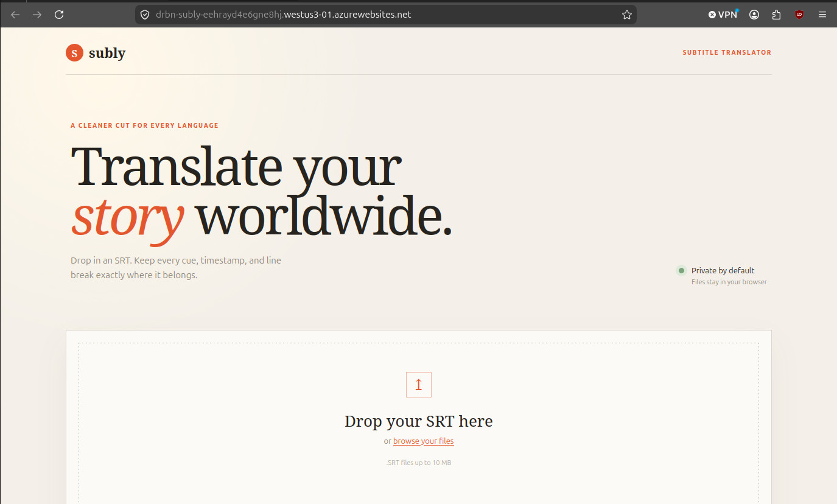837x504 pixels.
Task: Click the orange subly logo icon
Action: pos(74,53)
